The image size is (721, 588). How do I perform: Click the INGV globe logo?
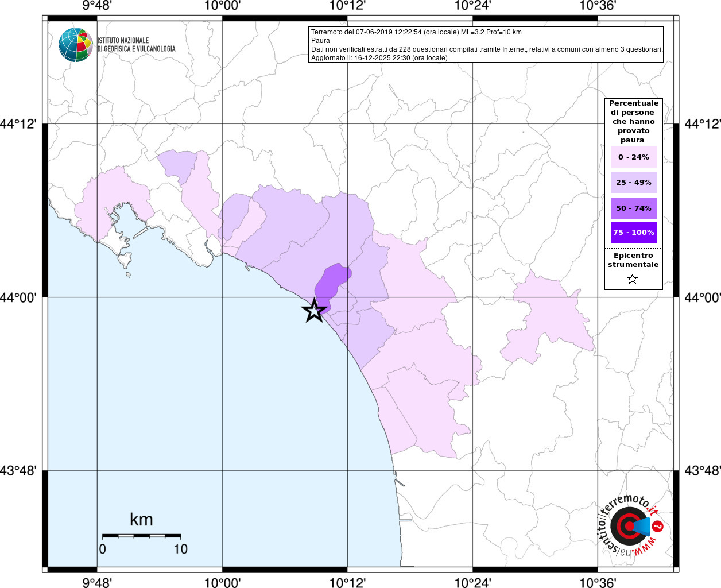tap(76, 45)
